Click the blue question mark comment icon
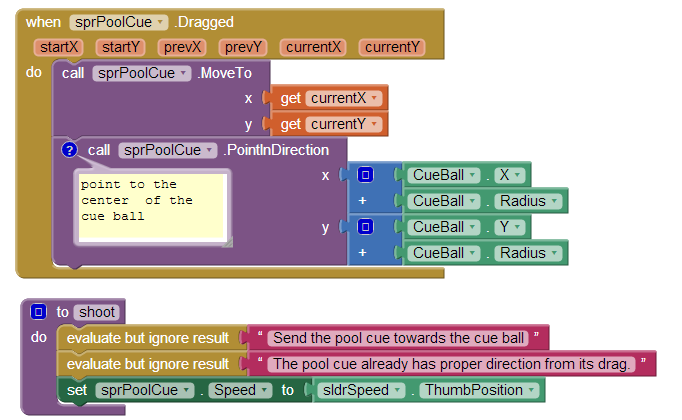682x420 pixels. coord(69,150)
